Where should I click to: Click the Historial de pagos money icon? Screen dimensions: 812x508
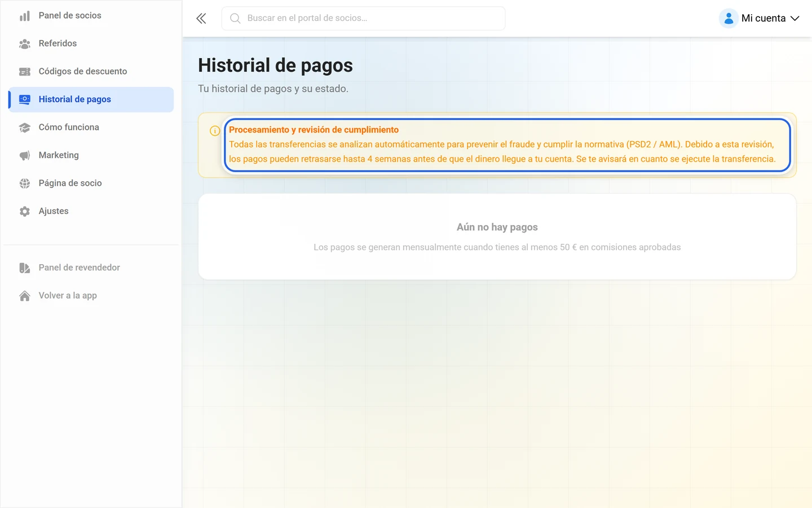[25, 99]
